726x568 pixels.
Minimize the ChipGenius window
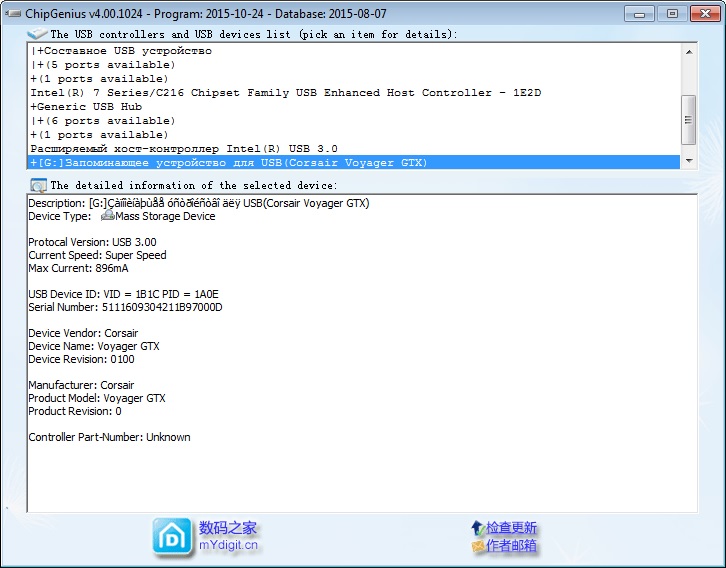(639, 13)
